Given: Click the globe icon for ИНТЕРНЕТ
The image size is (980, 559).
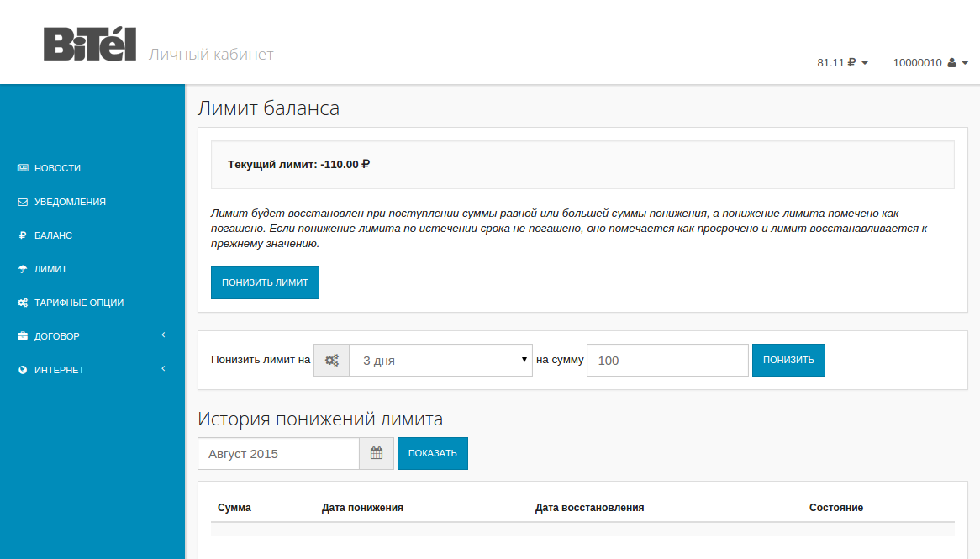Looking at the screenshot, I should [x=22, y=369].
